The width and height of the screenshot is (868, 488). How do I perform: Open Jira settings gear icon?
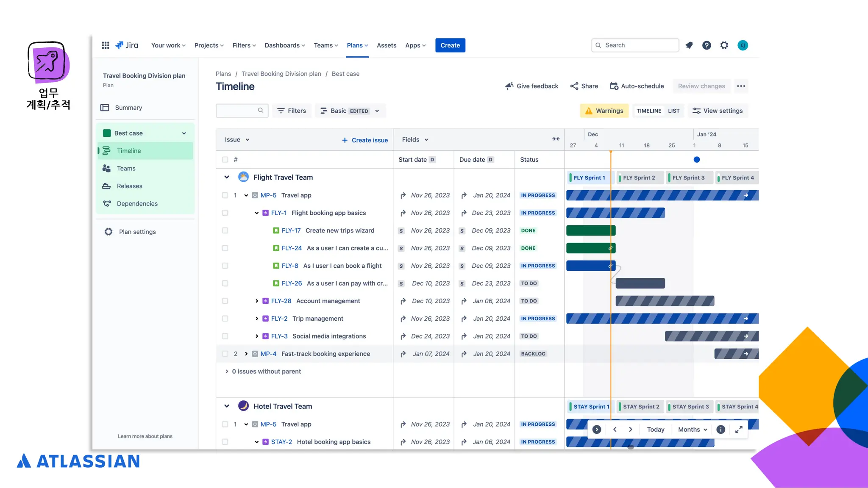[724, 45]
